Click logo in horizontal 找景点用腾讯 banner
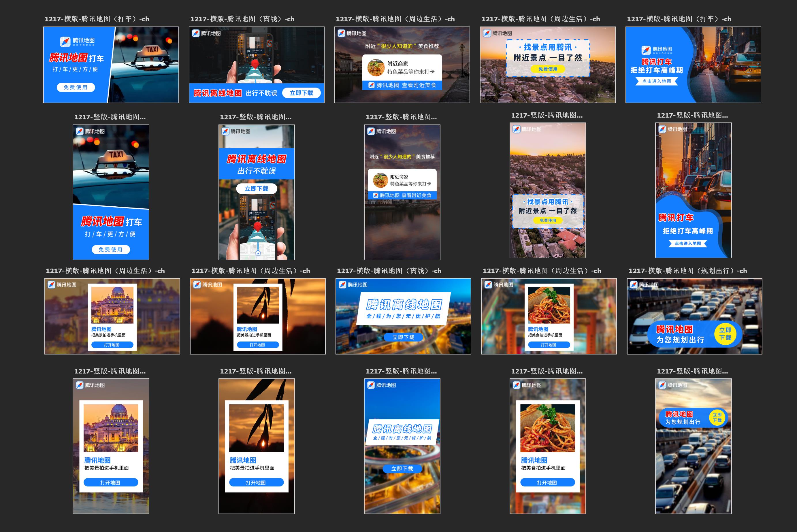 point(498,33)
